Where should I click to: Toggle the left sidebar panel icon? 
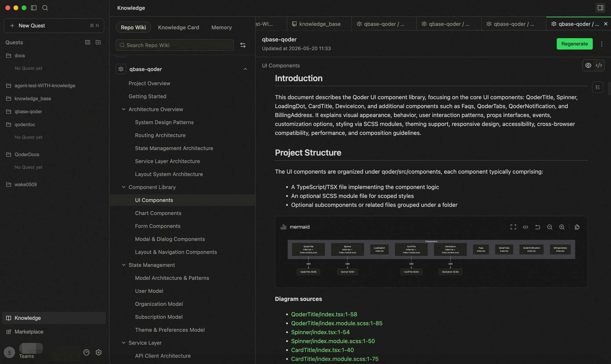[x=34, y=8]
